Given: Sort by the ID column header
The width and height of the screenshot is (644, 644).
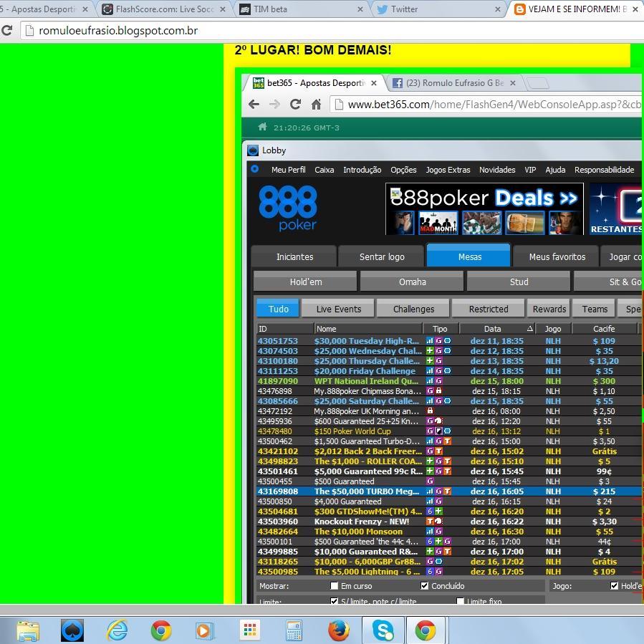Looking at the screenshot, I should click(285, 329).
